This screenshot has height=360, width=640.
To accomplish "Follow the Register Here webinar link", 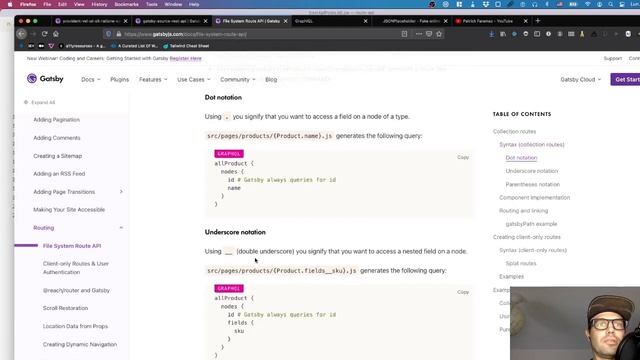I will 185,58.
